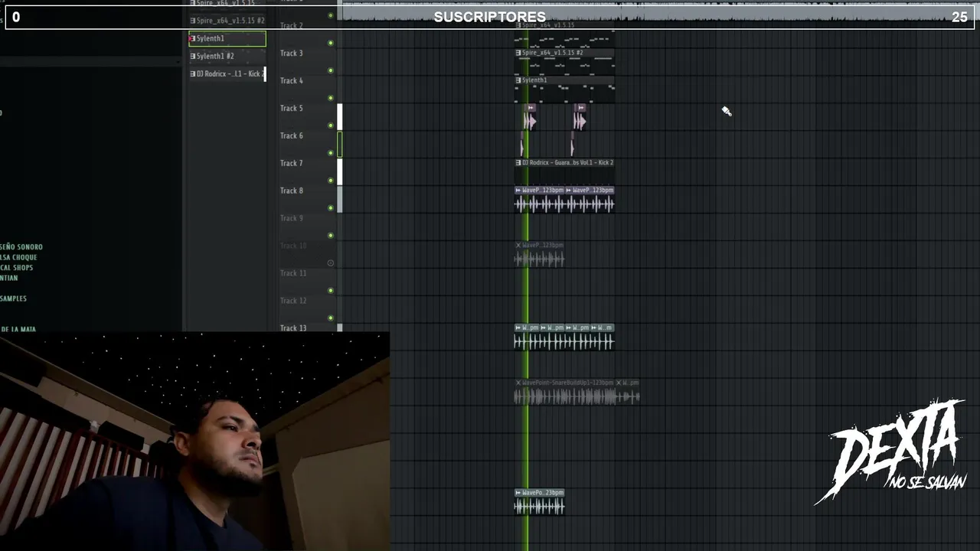Open menu icon of second WaveP 123bpm clip on Track 8
The height and width of the screenshot is (551, 980).
569,191
